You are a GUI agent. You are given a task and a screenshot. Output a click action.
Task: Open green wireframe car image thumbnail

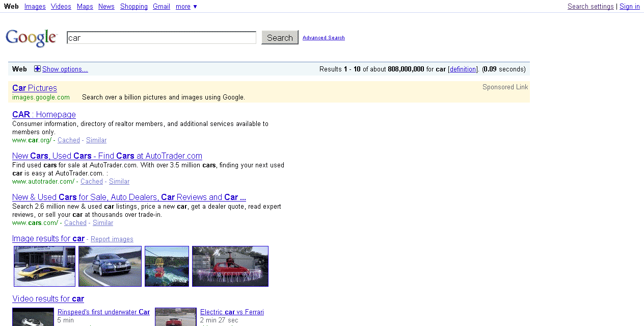click(167, 266)
